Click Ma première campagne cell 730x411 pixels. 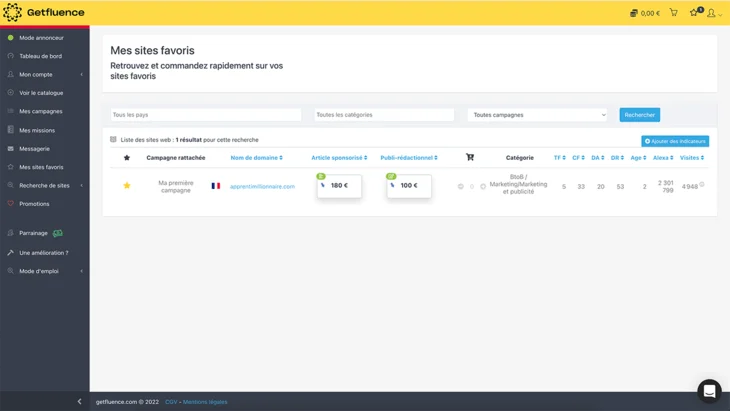pyautogui.click(x=176, y=187)
